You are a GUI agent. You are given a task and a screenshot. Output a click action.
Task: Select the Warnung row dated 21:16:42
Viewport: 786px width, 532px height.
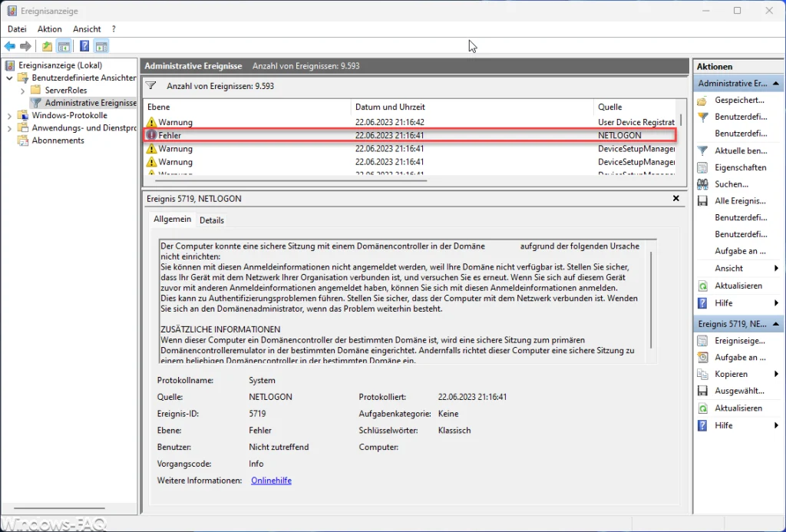410,122
